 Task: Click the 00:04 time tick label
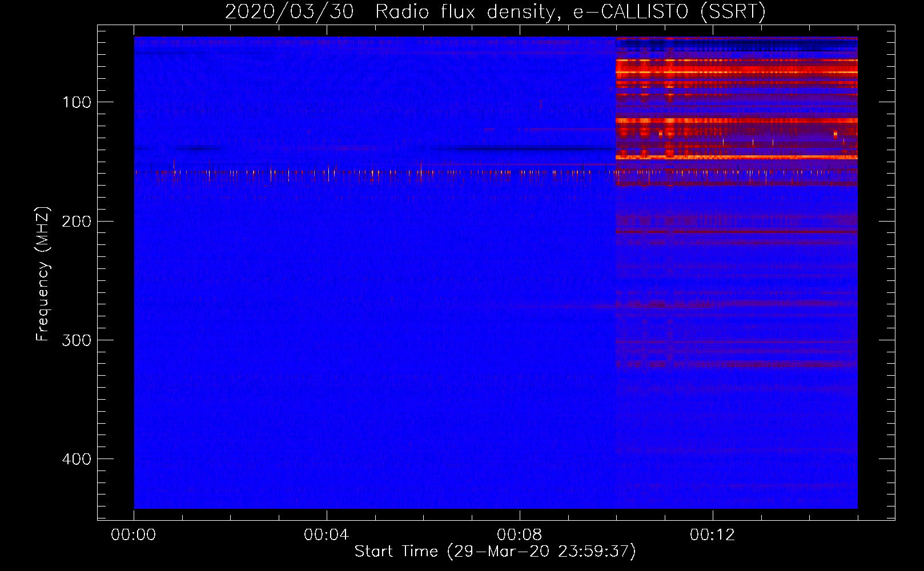tap(327, 535)
